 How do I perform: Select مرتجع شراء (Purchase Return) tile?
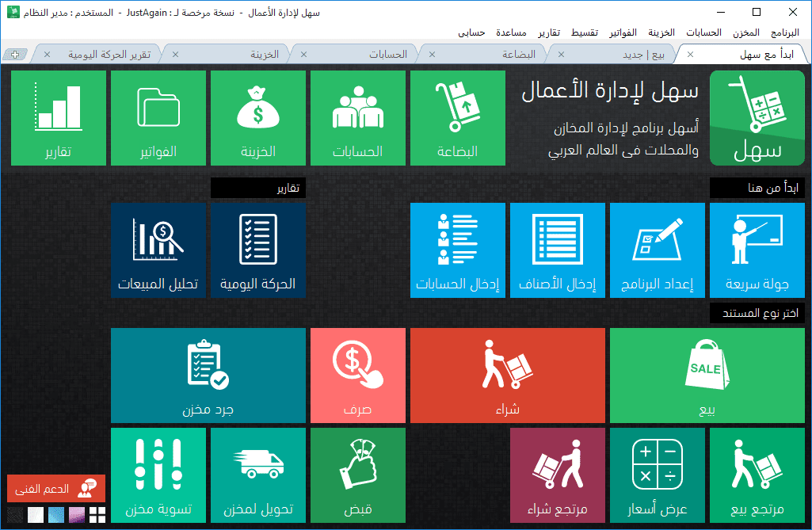[557, 475]
